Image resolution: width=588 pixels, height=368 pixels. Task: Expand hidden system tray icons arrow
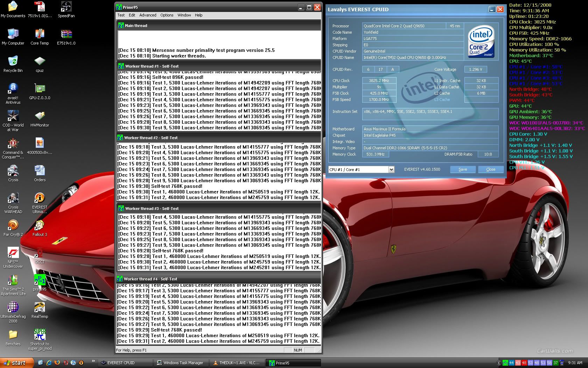499,363
